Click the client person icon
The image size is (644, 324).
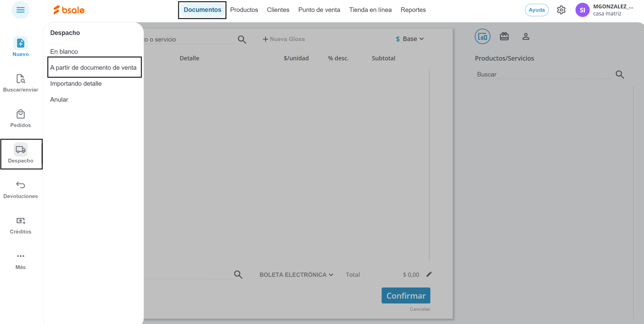pos(526,37)
